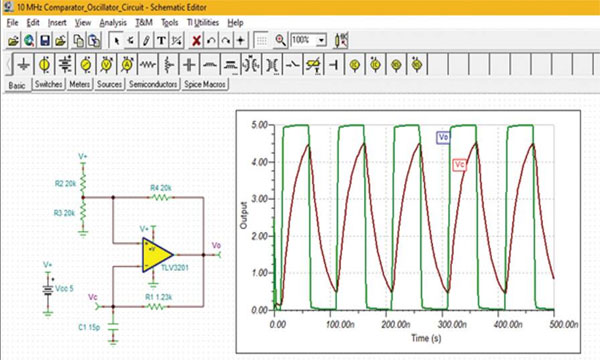Switch to the Spice Macros tab

205,84
